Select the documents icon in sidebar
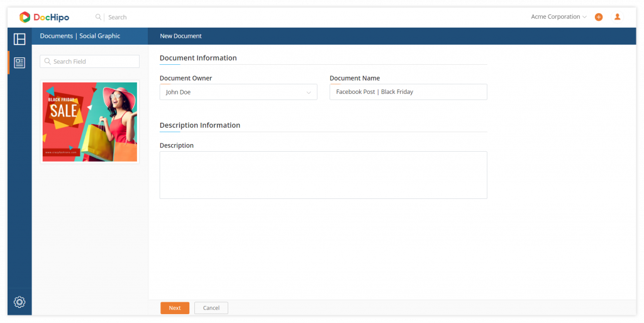The height and width of the screenshot is (323, 644). [19, 62]
